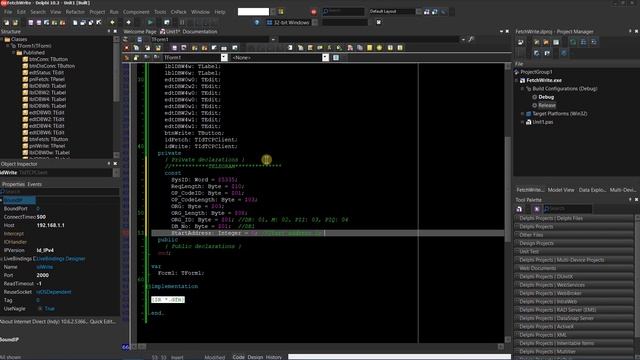The image size is (640, 360).
Task: Click the purple icon in Tool Palette header
Action: tap(537, 209)
